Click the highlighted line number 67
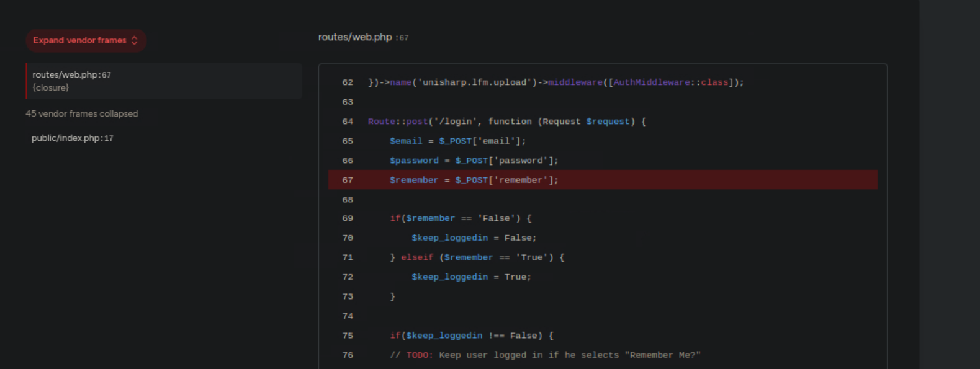 click(348, 180)
